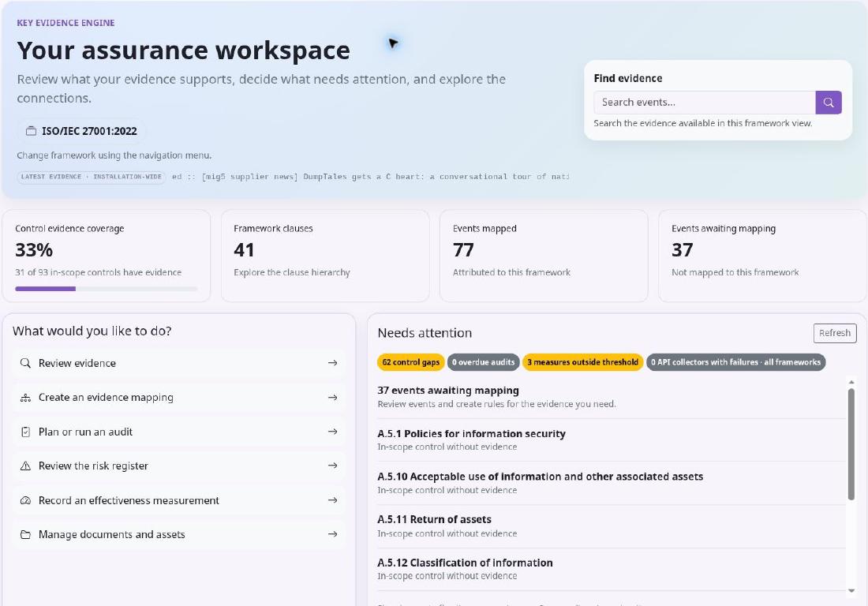Click the 31 of 93 in-scope controls text
This screenshot has width=868, height=606.
click(x=98, y=272)
